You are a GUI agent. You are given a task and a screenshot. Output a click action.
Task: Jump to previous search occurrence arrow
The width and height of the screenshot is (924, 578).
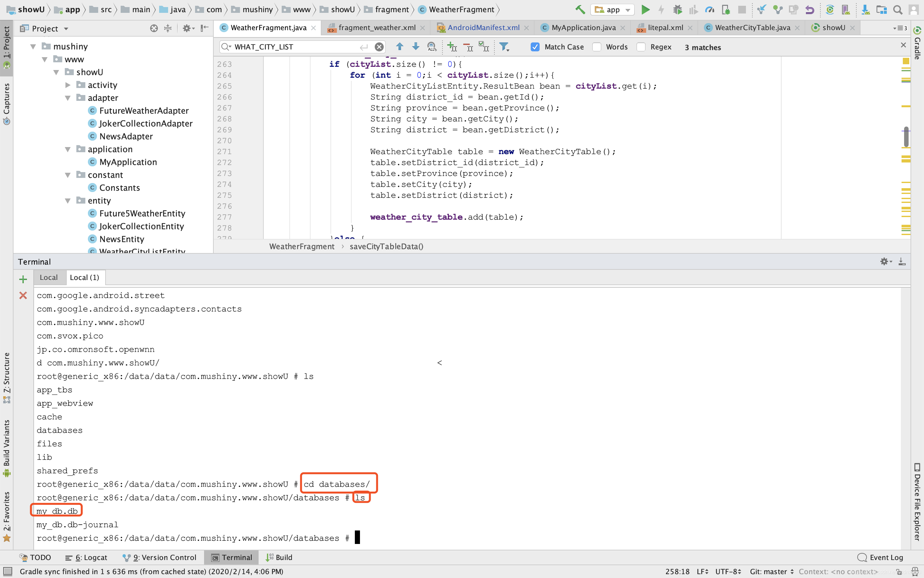(400, 47)
